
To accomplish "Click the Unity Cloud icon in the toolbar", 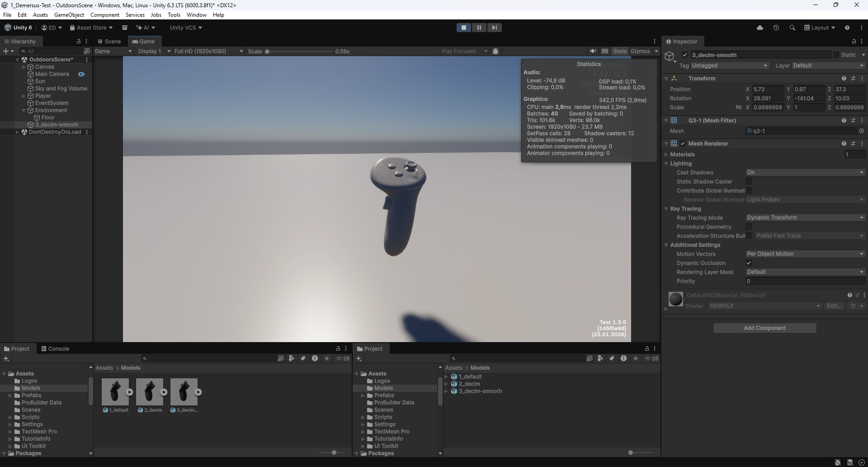I will coord(760,28).
